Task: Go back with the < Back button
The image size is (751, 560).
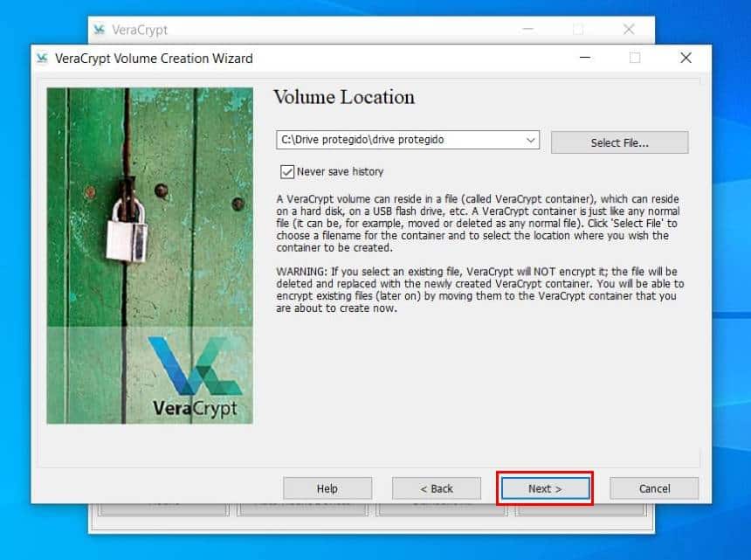Action: [x=437, y=488]
